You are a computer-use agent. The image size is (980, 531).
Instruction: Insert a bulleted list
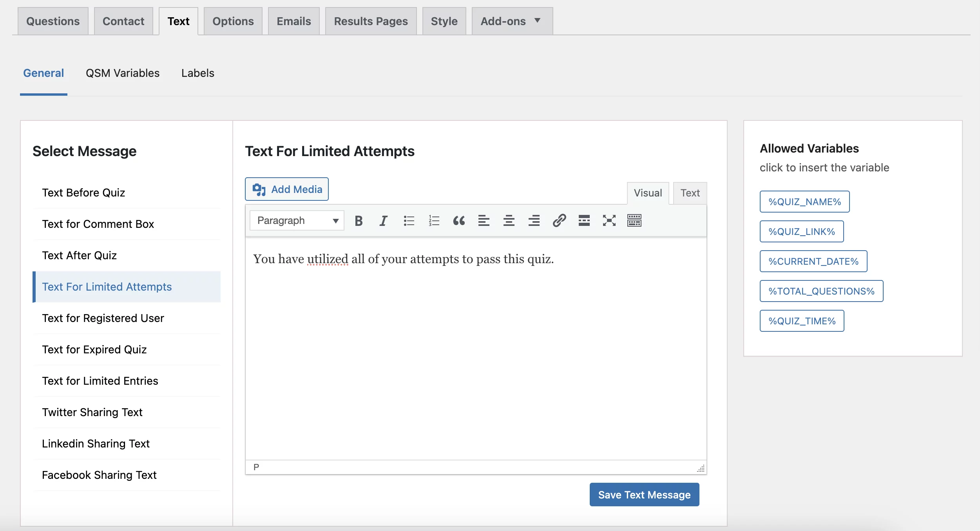point(408,220)
